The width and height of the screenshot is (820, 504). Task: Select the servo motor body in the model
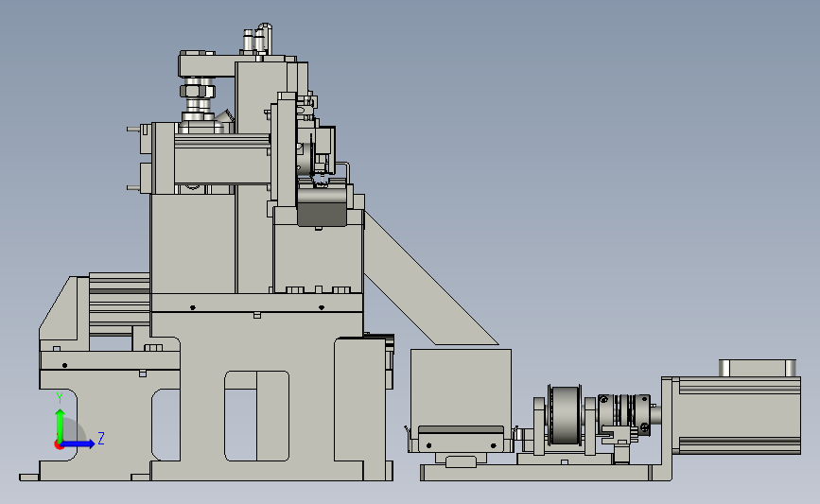[x=740, y=415]
